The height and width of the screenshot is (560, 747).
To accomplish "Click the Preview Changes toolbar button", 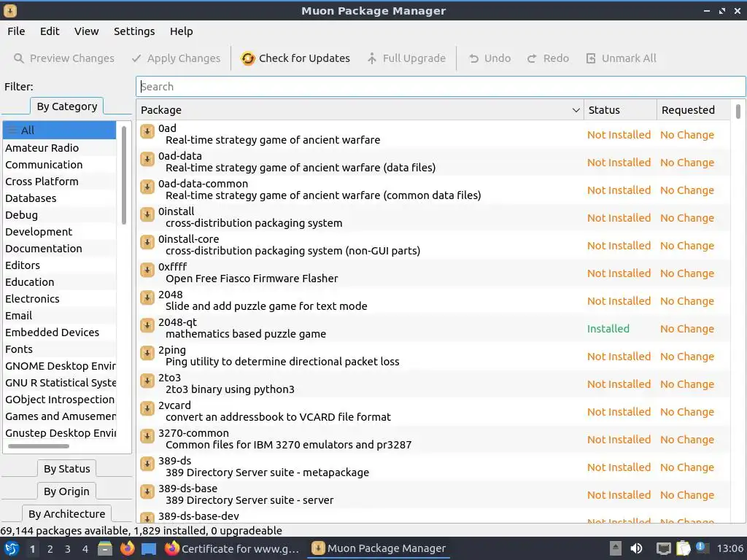I will 64,58.
